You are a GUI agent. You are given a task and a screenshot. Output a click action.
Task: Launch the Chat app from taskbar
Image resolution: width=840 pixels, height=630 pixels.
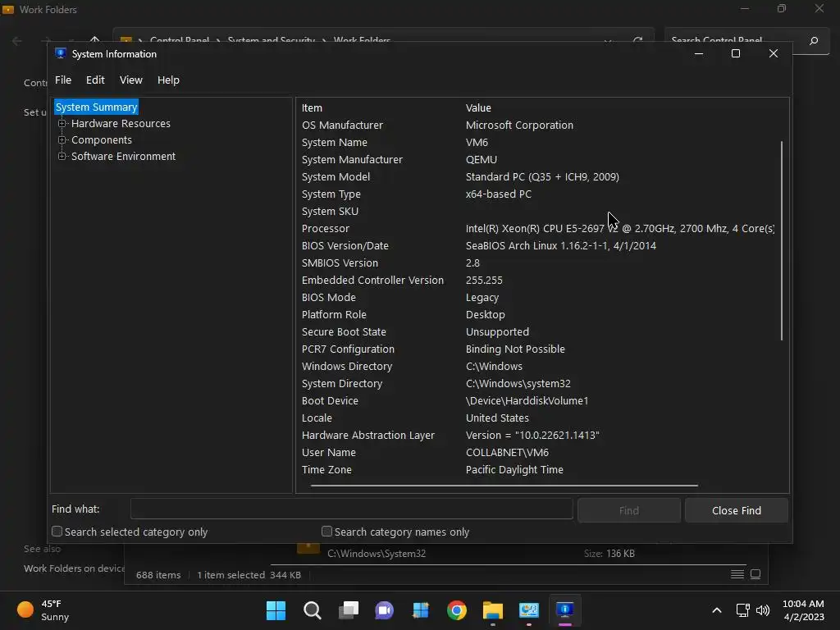point(384,610)
